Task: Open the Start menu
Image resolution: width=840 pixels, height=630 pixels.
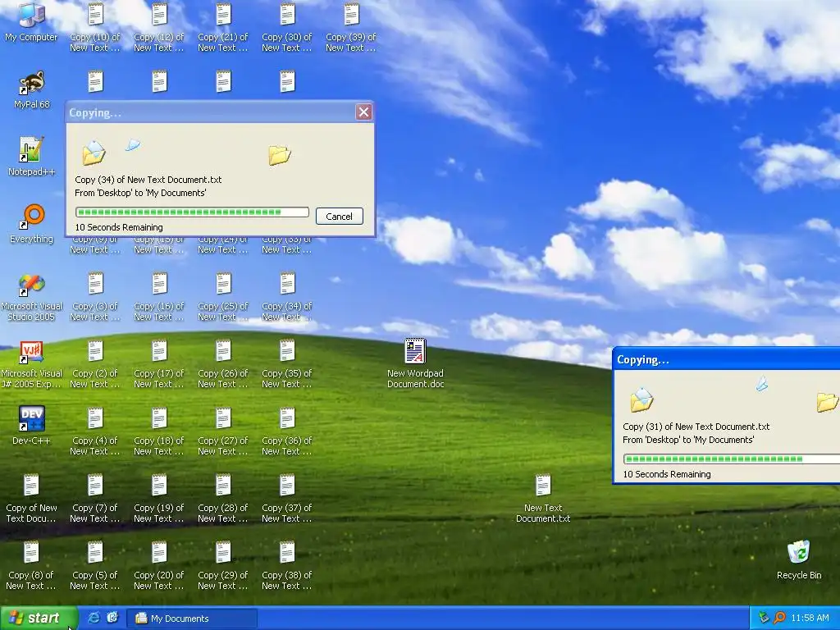Action: pos(38,619)
